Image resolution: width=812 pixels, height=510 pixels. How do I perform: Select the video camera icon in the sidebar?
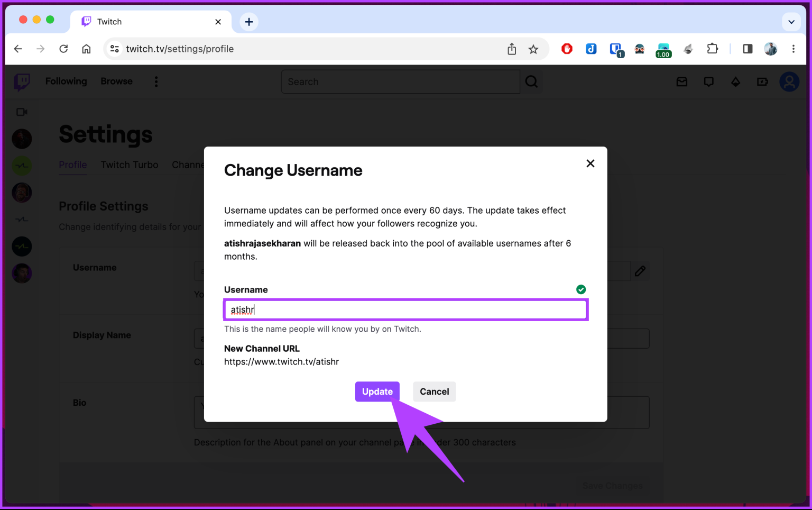[22, 112]
